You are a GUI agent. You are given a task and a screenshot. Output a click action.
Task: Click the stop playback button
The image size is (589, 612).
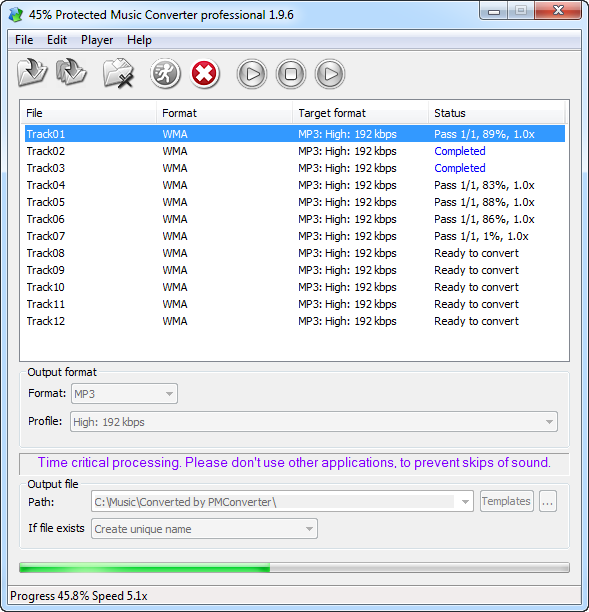click(x=291, y=74)
